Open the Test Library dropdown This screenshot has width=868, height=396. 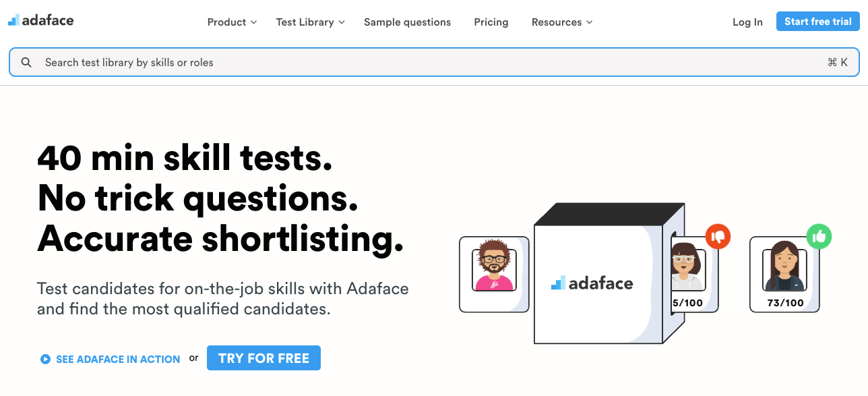point(310,22)
